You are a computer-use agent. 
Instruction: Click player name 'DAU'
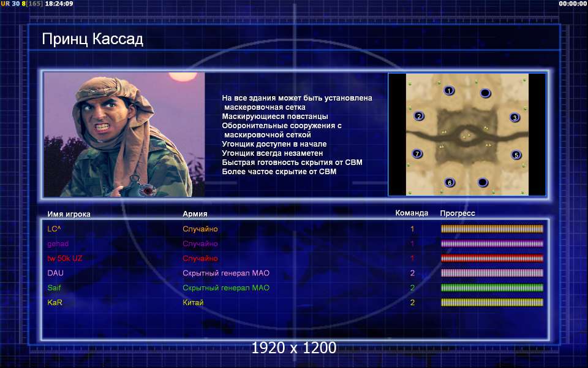[56, 273]
